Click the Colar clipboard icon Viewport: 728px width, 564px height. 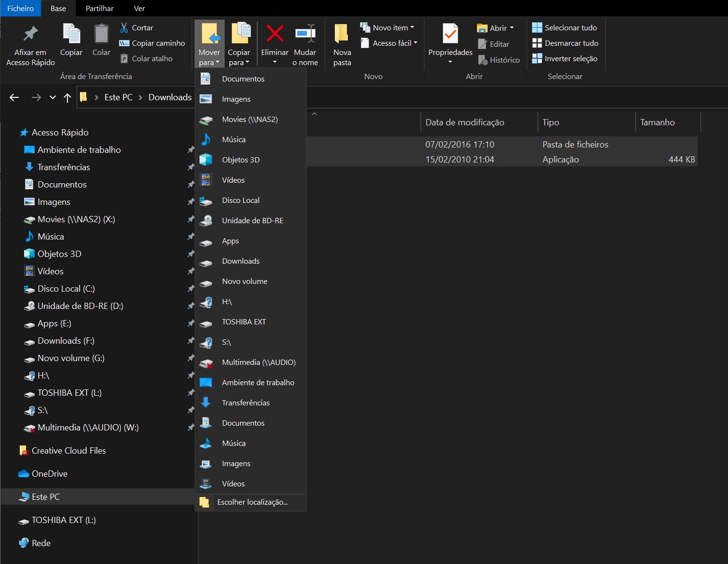pyautogui.click(x=101, y=40)
